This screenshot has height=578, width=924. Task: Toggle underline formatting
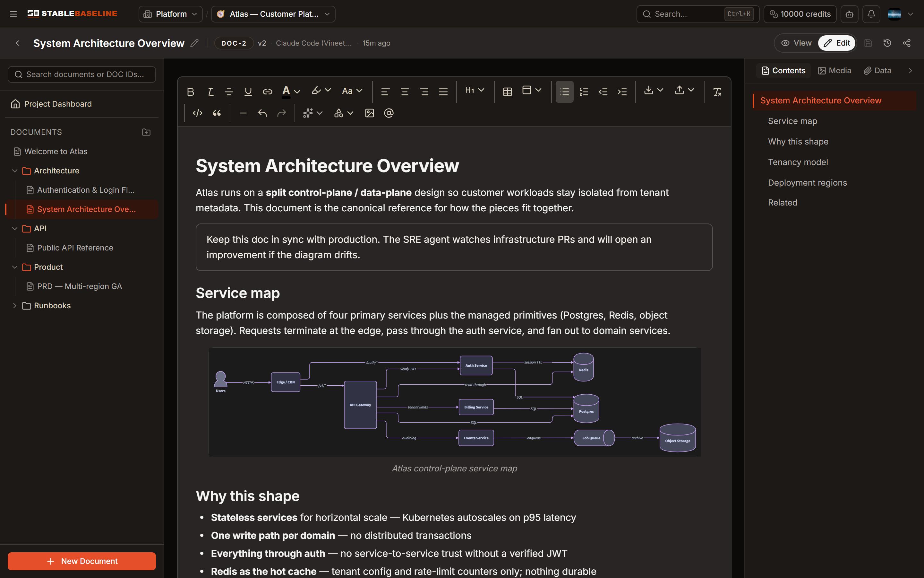248,92
